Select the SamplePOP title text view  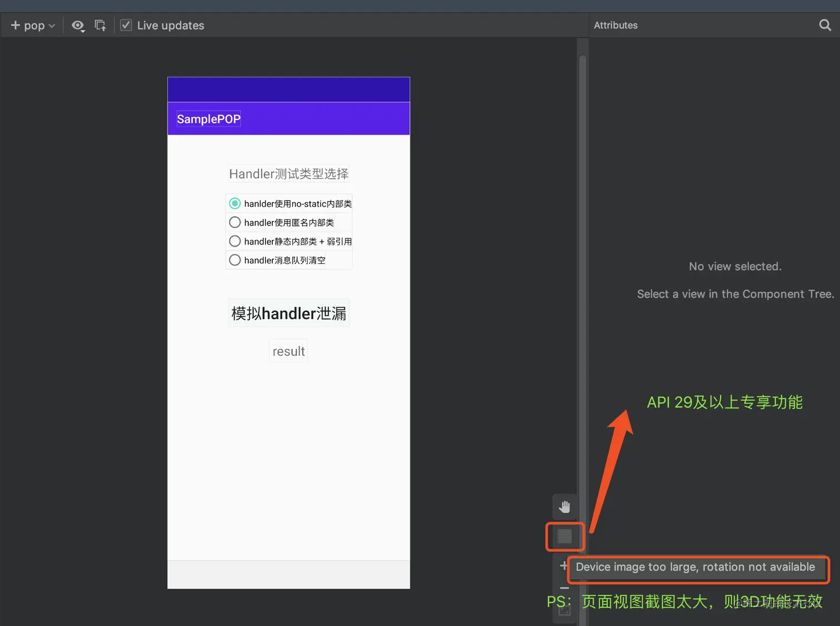[x=208, y=118]
